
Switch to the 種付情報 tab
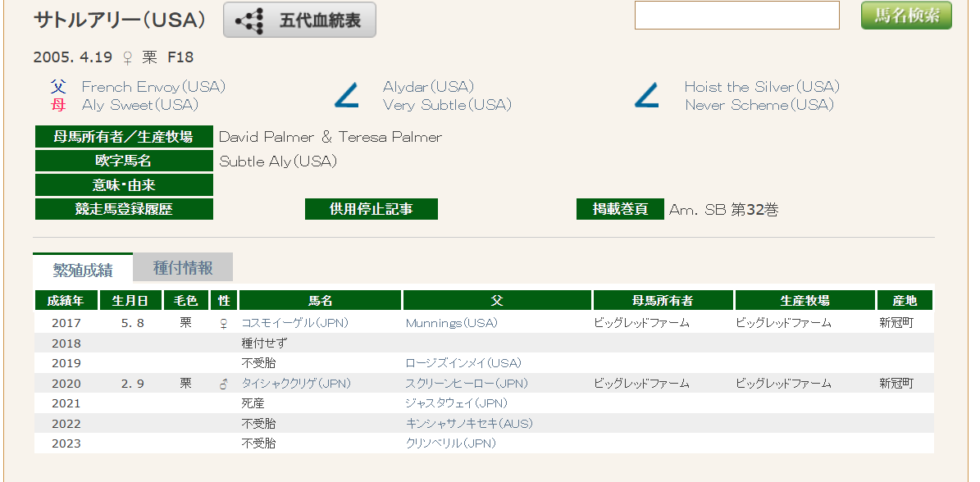pyautogui.click(x=183, y=267)
